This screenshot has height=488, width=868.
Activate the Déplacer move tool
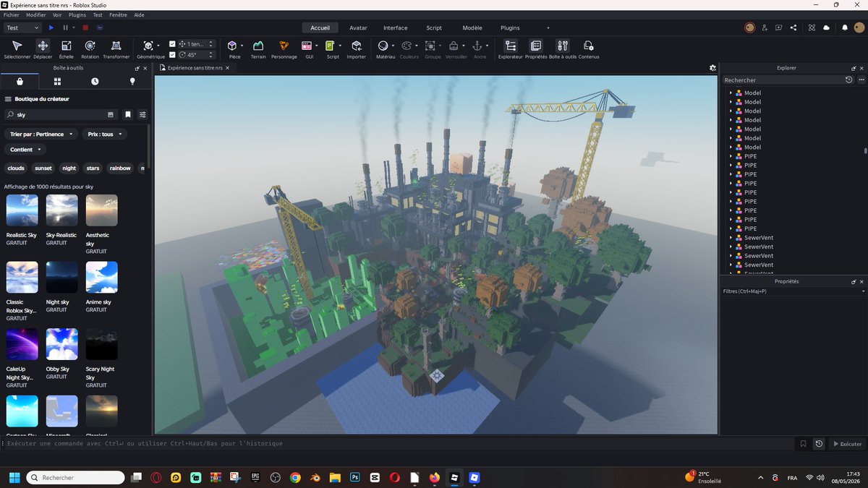[43, 49]
